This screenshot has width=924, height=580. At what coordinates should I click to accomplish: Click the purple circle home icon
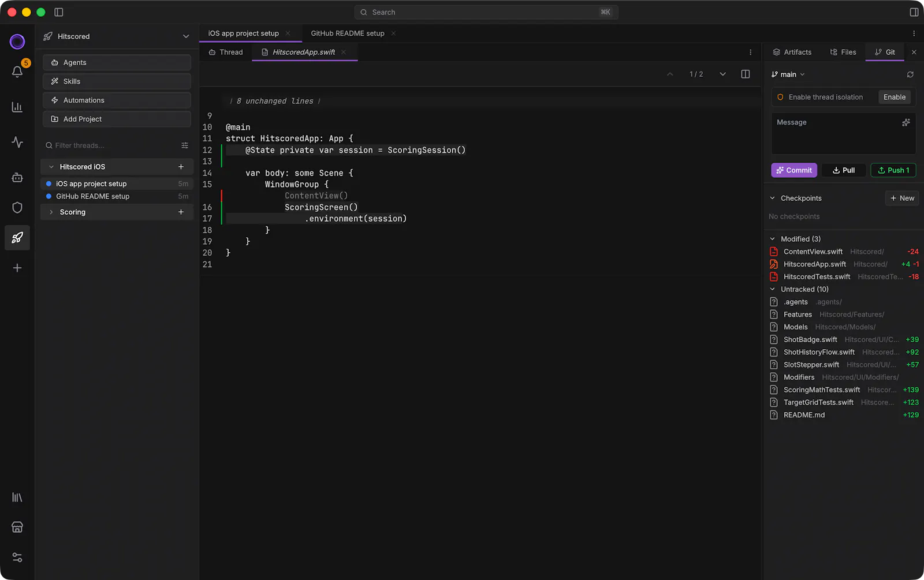coord(17,42)
